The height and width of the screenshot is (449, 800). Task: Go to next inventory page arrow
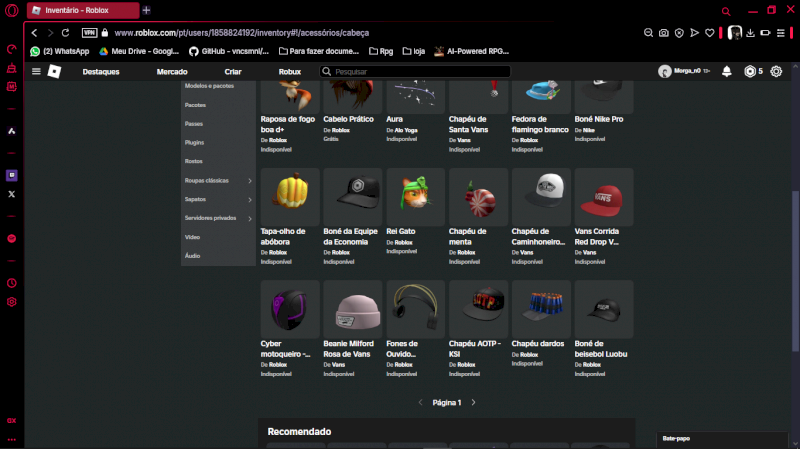[473, 402]
